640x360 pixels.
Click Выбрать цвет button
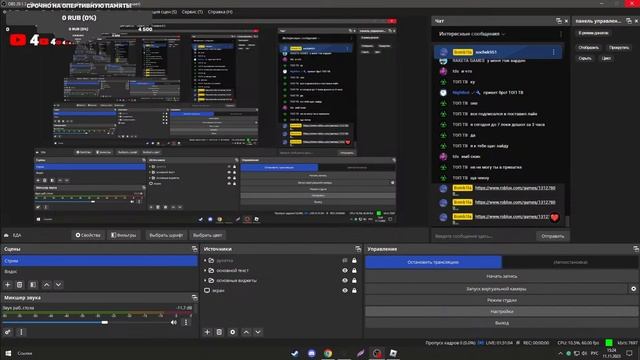coord(207,235)
